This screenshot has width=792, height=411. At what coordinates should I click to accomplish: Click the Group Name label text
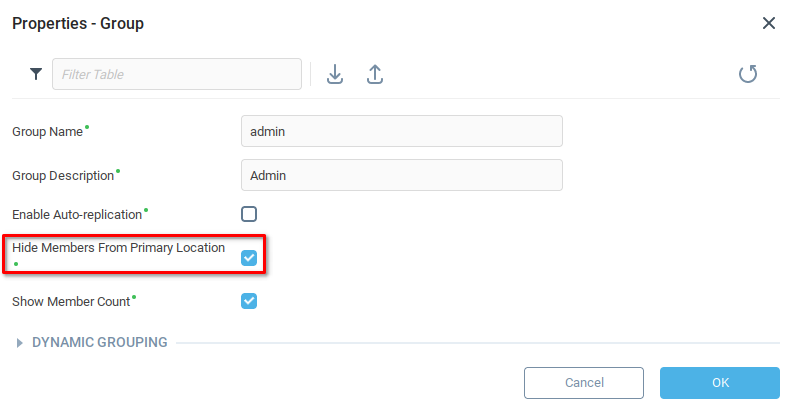pyautogui.click(x=47, y=132)
